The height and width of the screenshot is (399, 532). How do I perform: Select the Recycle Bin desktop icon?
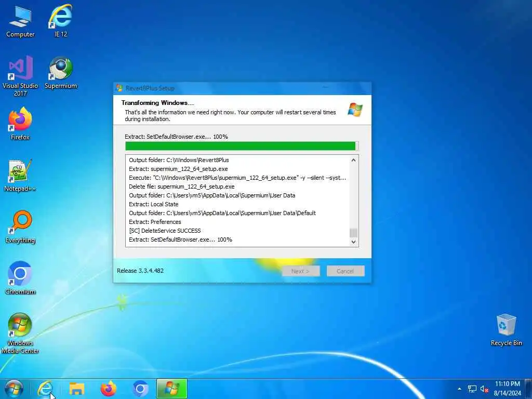tap(506, 330)
